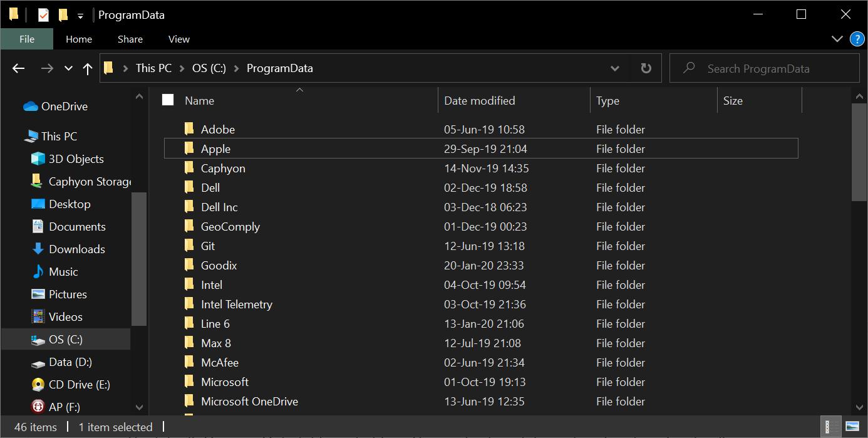Click This PC in the address bar
The image size is (868, 438).
pyautogui.click(x=153, y=68)
